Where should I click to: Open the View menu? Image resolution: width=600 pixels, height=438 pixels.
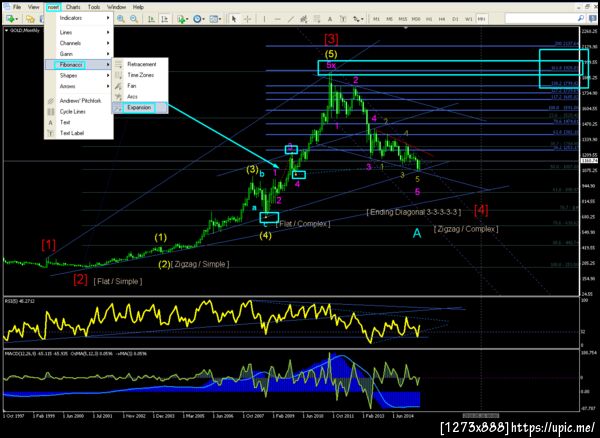[x=34, y=7]
